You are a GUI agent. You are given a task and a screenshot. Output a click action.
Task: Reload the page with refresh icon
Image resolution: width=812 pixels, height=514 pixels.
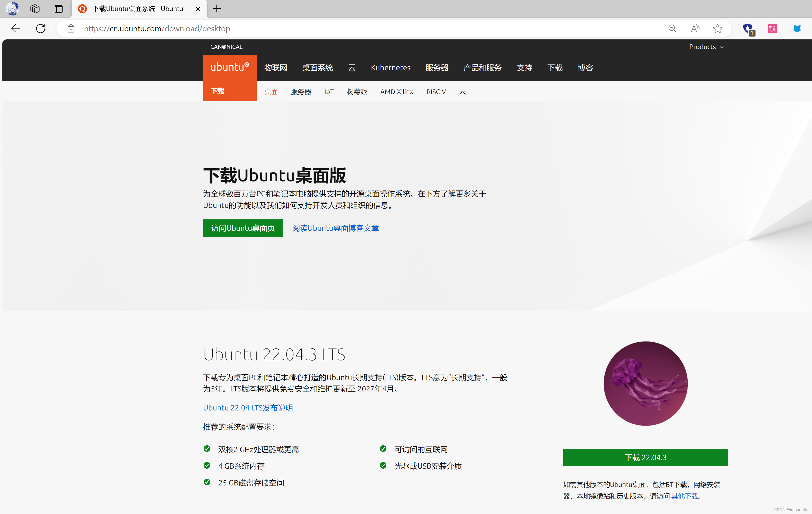tap(41, 28)
